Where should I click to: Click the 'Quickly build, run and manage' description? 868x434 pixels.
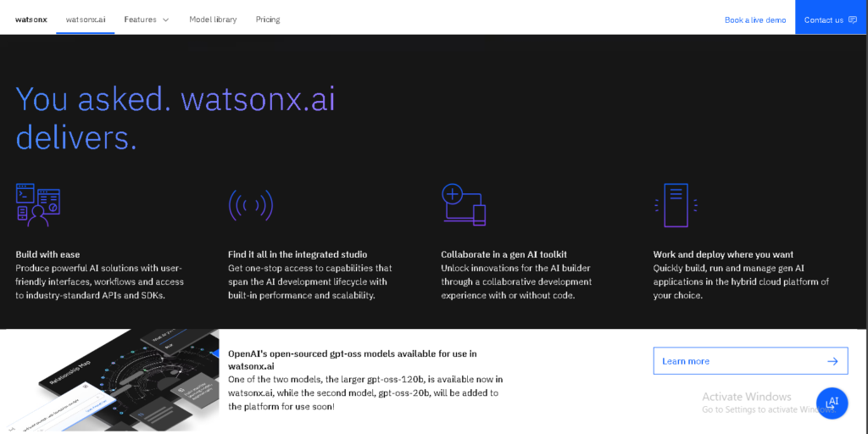click(x=741, y=281)
